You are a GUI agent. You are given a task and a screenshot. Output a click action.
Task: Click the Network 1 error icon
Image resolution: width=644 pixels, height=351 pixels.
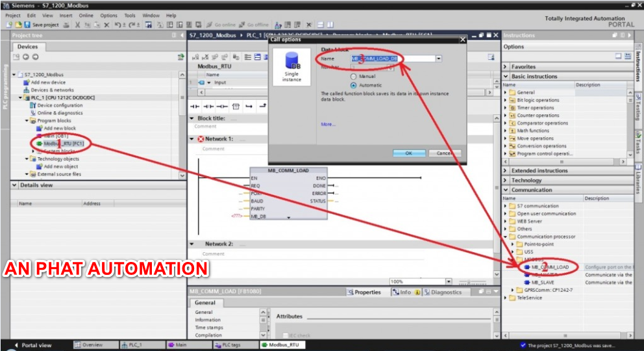(x=200, y=139)
